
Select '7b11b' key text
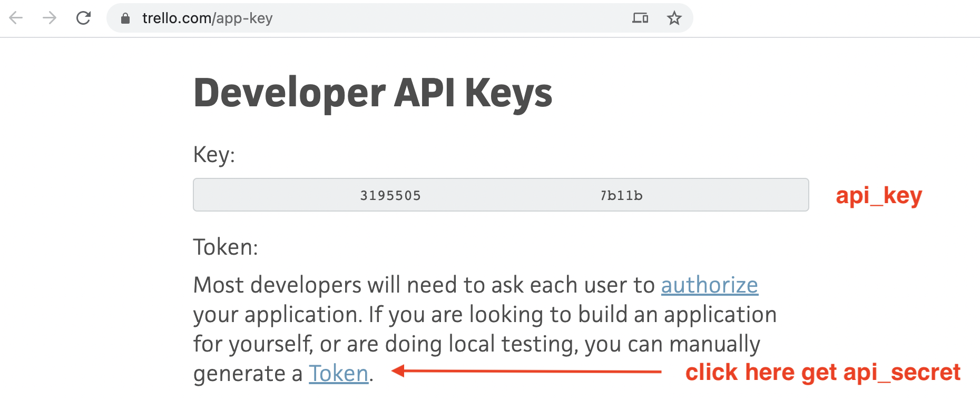(621, 196)
